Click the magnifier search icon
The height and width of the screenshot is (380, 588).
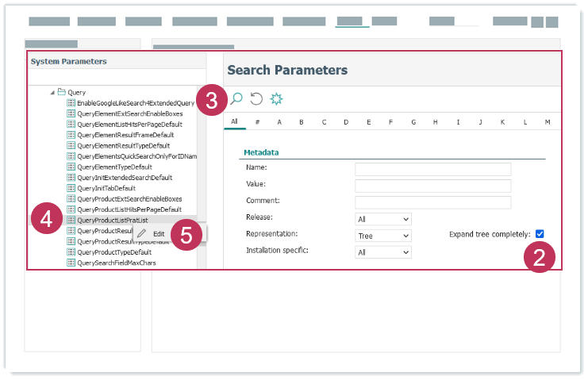[236, 99]
